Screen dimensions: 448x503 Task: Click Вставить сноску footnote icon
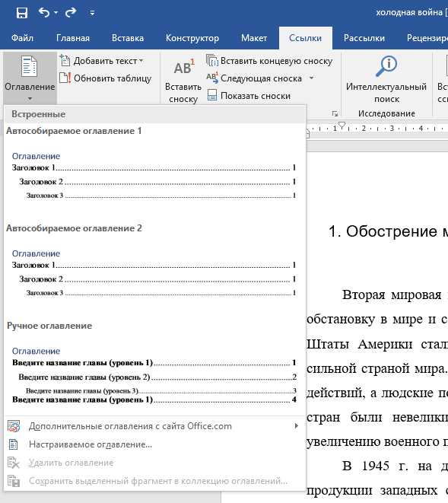coord(184,67)
